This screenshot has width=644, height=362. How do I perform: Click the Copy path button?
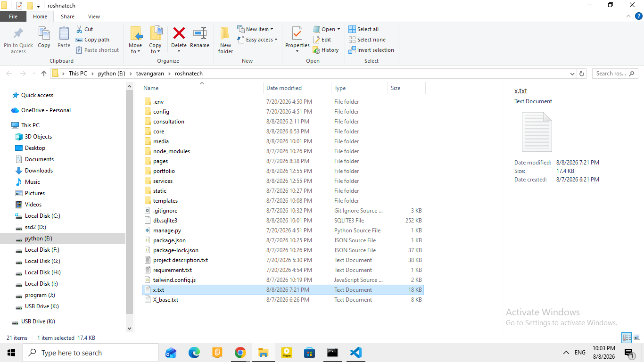tap(93, 40)
